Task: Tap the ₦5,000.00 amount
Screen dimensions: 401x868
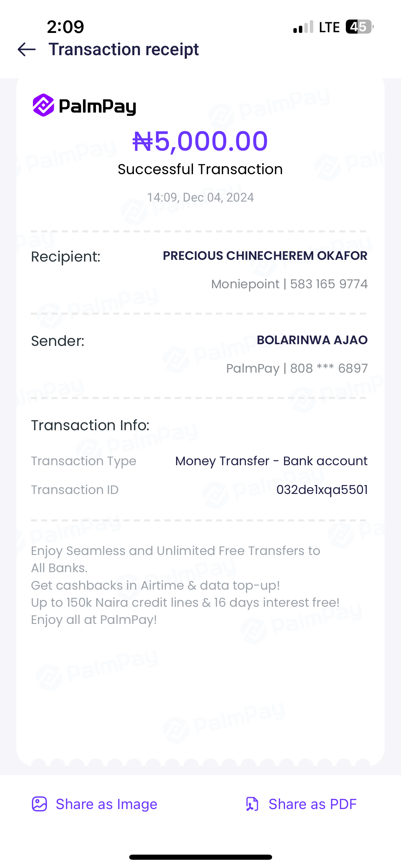Action: [x=200, y=141]
